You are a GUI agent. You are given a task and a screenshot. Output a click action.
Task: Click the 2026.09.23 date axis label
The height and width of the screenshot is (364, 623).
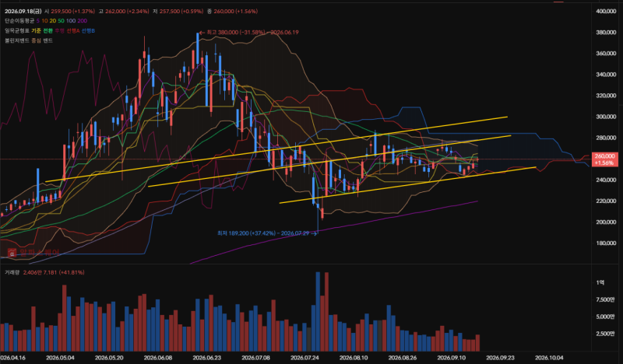(x=500, y=358)
